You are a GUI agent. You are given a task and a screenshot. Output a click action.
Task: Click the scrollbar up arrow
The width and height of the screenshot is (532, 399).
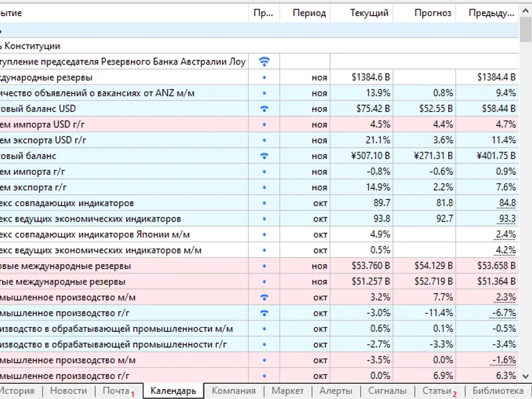525,11
